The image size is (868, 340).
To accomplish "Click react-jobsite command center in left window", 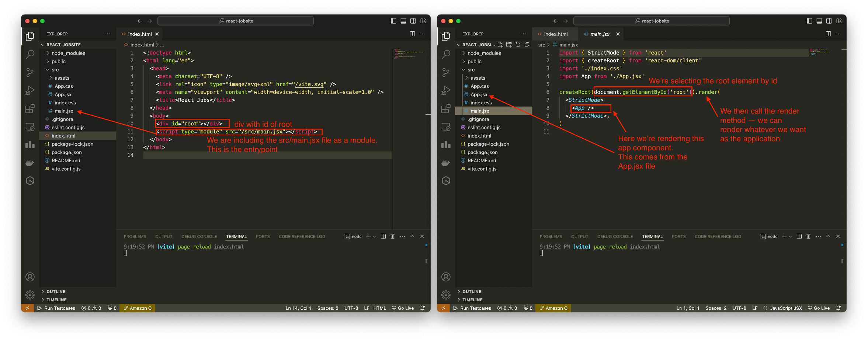I will (236, 21).
